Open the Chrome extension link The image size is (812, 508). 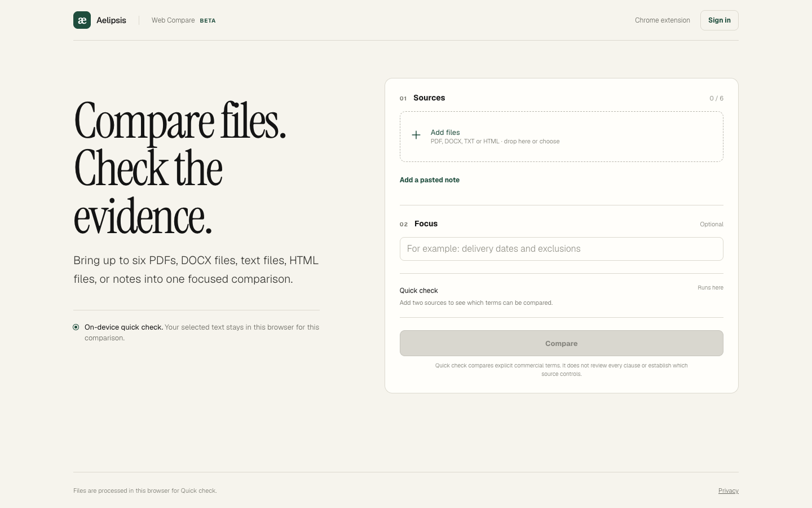(x=663, y=20)
